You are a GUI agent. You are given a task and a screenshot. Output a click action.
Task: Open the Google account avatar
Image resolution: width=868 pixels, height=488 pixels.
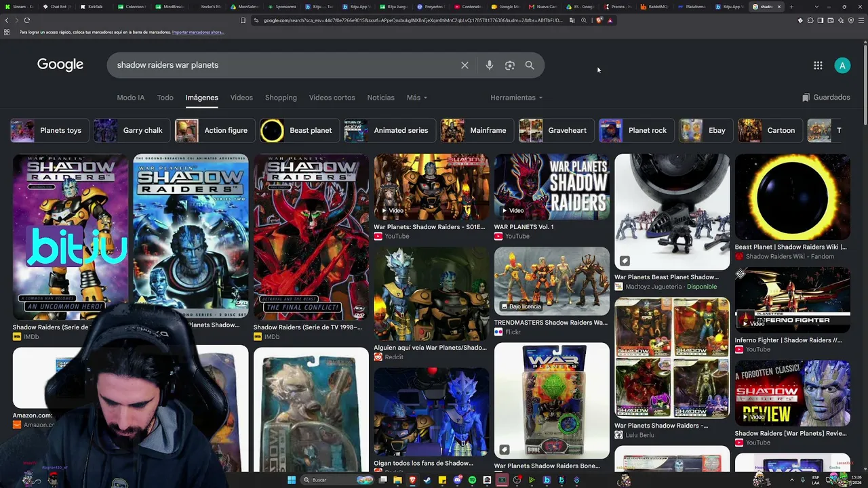(x=842, y=65)
